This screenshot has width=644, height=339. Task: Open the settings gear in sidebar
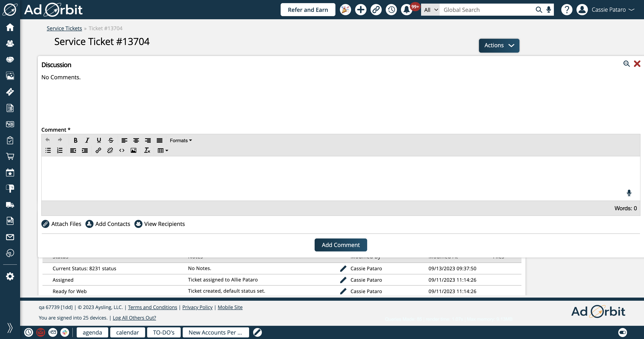pos(10,276)
